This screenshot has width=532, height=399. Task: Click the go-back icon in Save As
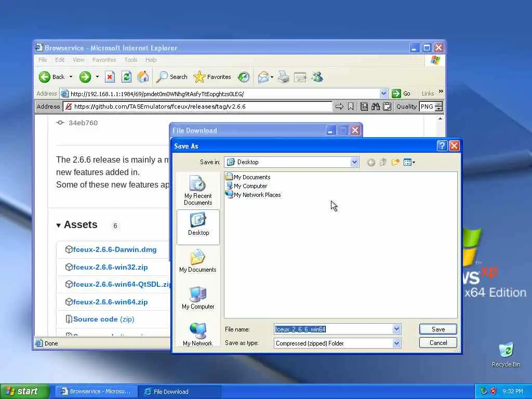[371, 163]
